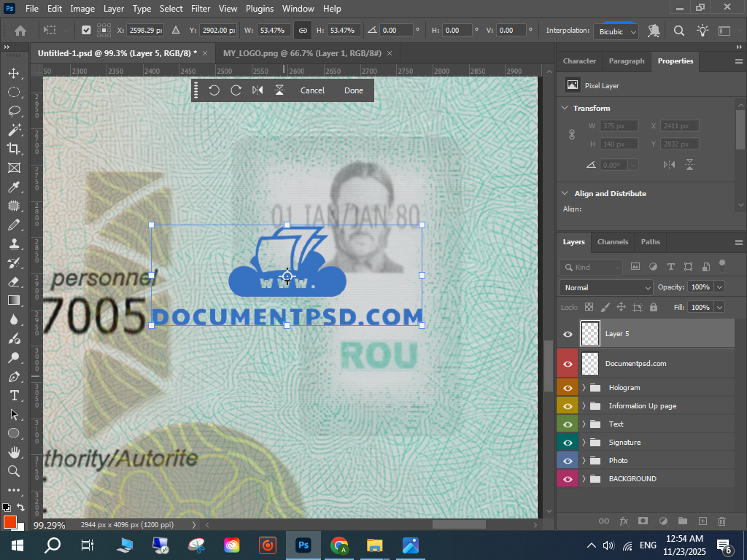
Task: Open the Filter menu
Action: click(201, 9)
